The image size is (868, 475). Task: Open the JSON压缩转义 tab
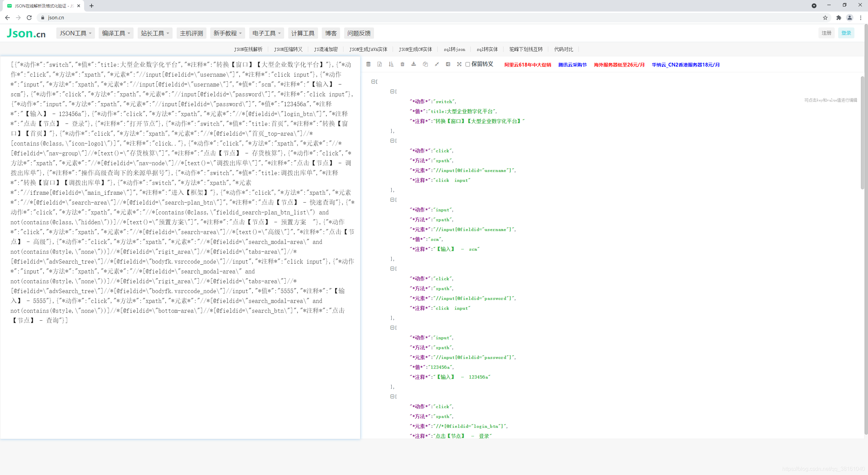pyautogui.click(x=288, y=49)
